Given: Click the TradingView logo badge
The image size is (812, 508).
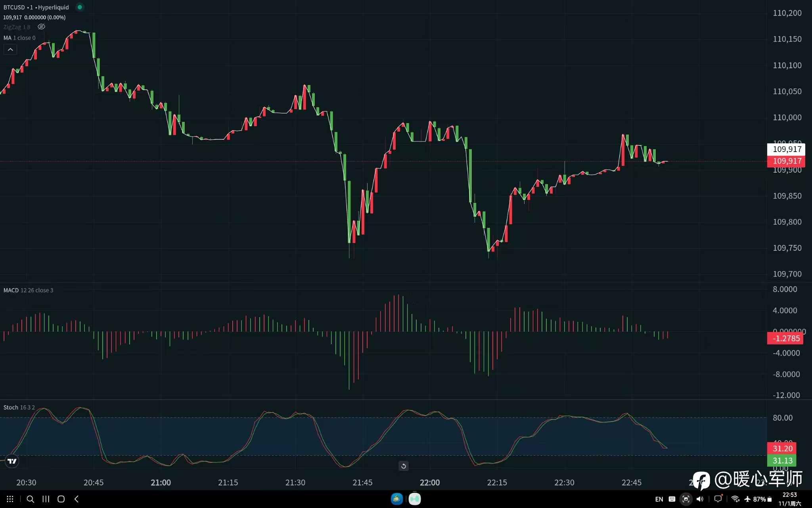Looking at the screenshot, I should [12, 461].
